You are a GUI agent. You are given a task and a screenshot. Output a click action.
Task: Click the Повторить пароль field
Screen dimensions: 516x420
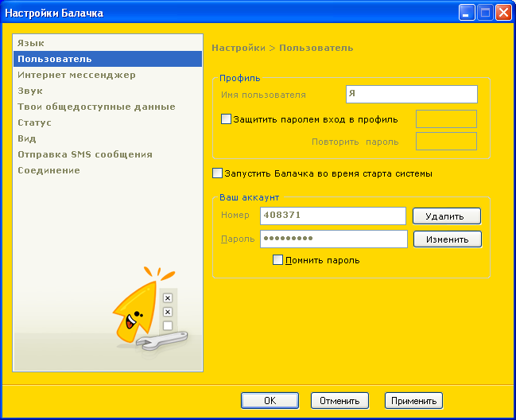point(446,142)
